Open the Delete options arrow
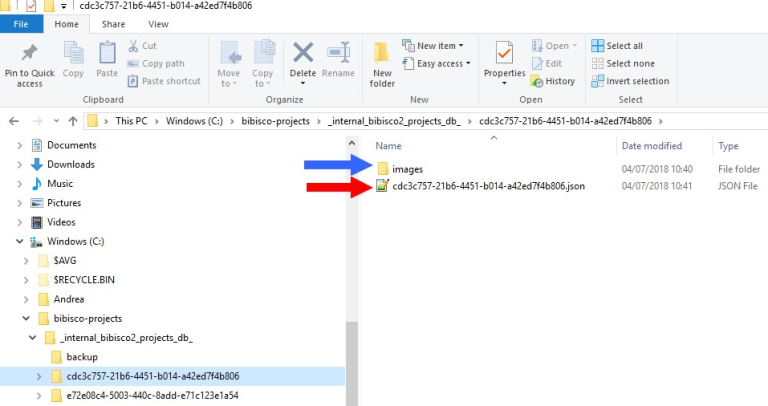Screen dimensions: 768x406 click(x=303, y=83)
